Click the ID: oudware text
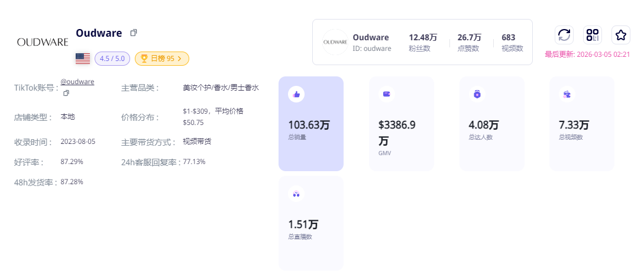 pyautogui.click(x=372, y=49)
